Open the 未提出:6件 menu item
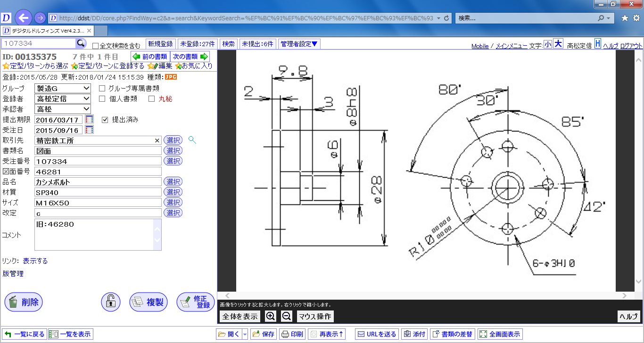Image resolution: width=644 pixels, height=343 pixels. [x=257, y=44]
